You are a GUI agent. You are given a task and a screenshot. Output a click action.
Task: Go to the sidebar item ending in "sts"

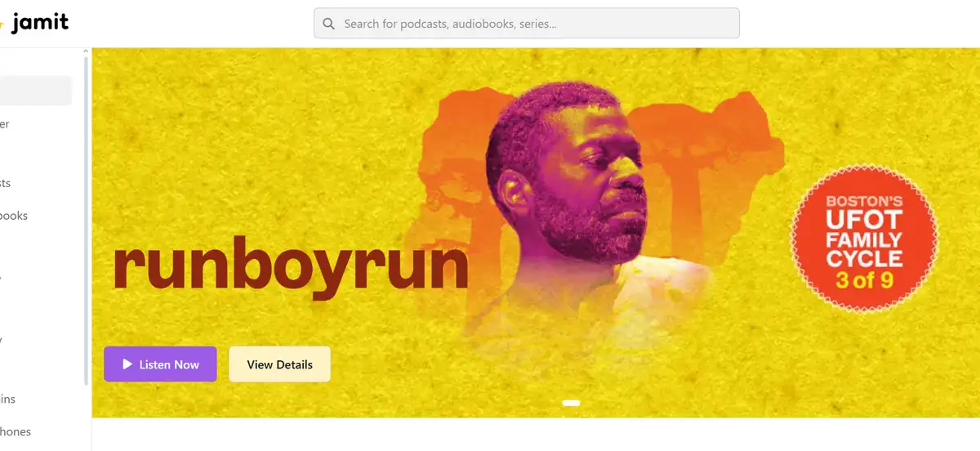tap(6, 183)
